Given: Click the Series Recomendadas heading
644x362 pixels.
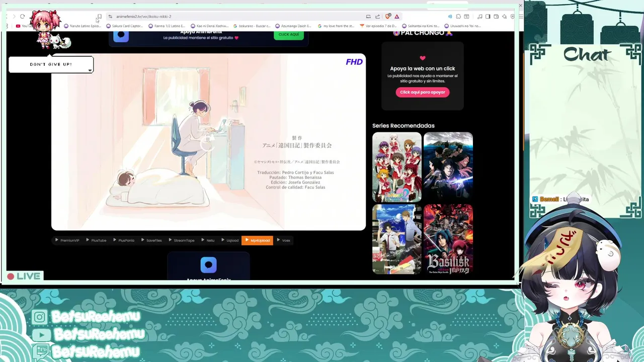Looking at the screenshot, I should (403, 126).
